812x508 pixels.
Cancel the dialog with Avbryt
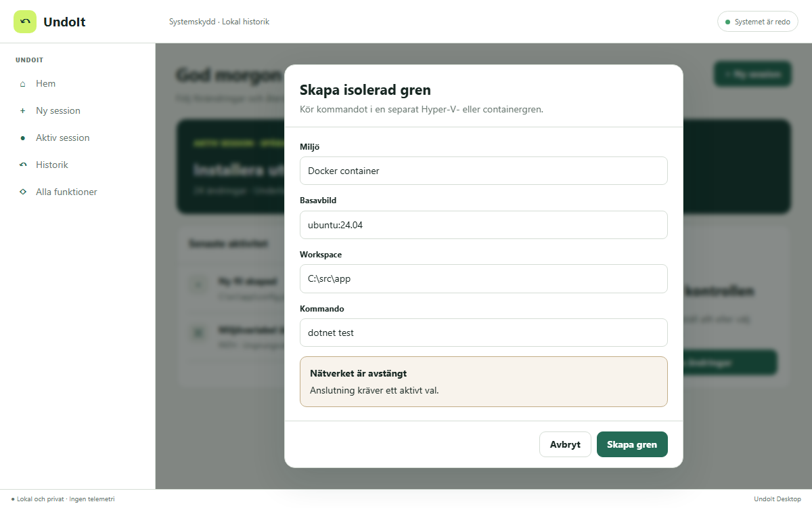pyautogui.click(x=565, y=444)
